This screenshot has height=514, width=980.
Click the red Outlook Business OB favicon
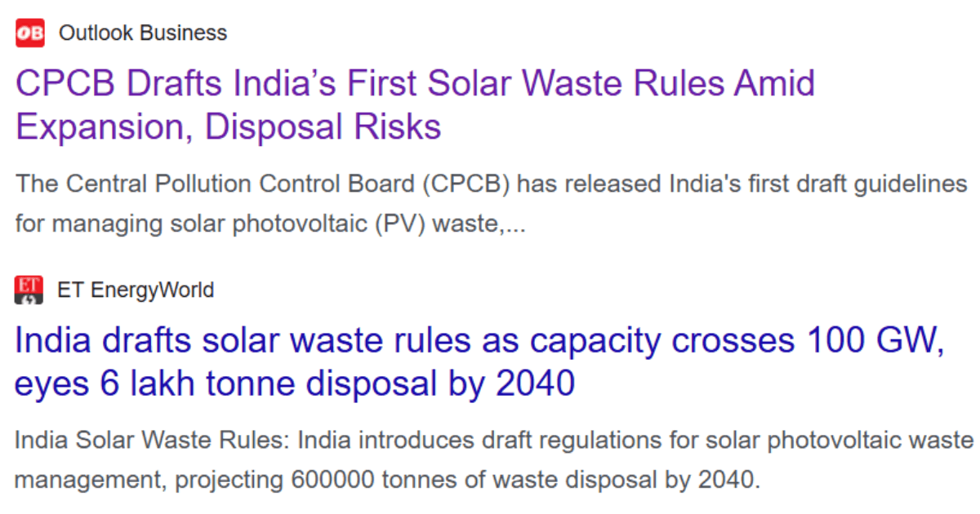tap(30, 33)
